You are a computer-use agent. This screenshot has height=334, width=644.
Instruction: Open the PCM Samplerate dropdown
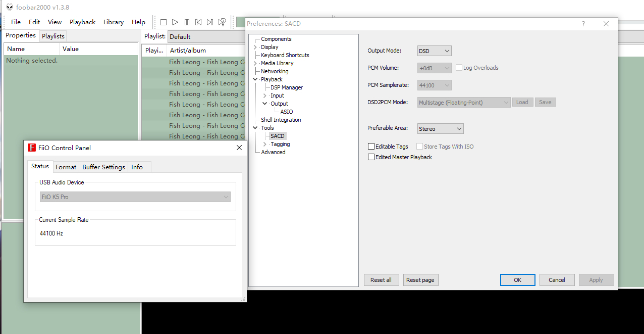pyautogui.click(x=434, y=85)
